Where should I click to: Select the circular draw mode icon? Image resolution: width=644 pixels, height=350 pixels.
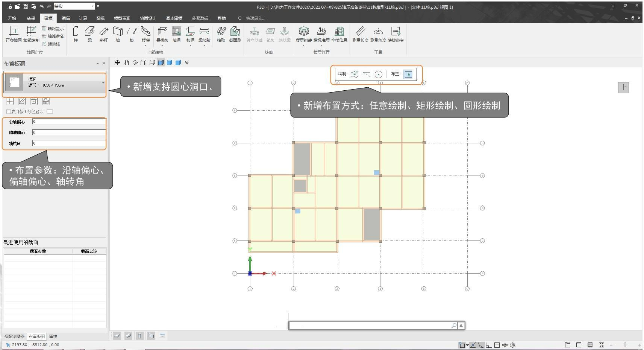(x=378, y=75)
